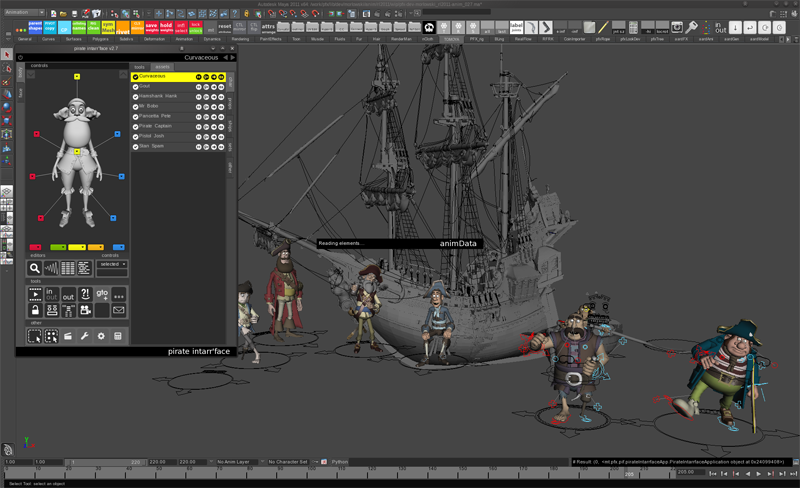Open the Animation menu set dropdown
800x488 pixels.
[24, 12]
